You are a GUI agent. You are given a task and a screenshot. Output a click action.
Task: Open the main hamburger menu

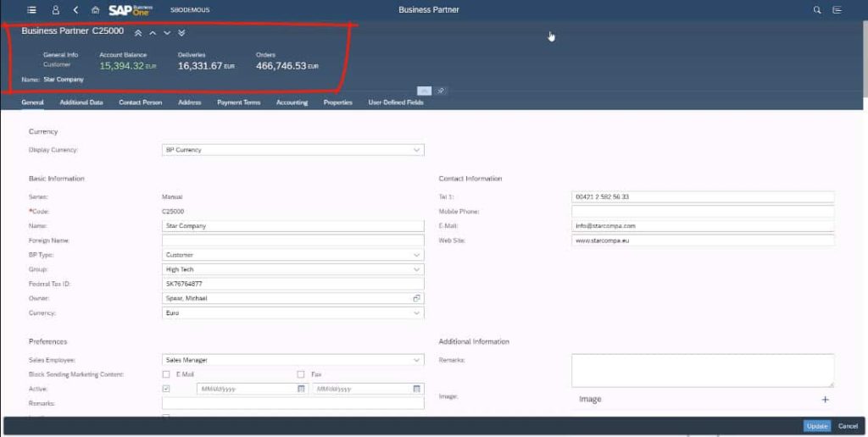coord(31,10)
